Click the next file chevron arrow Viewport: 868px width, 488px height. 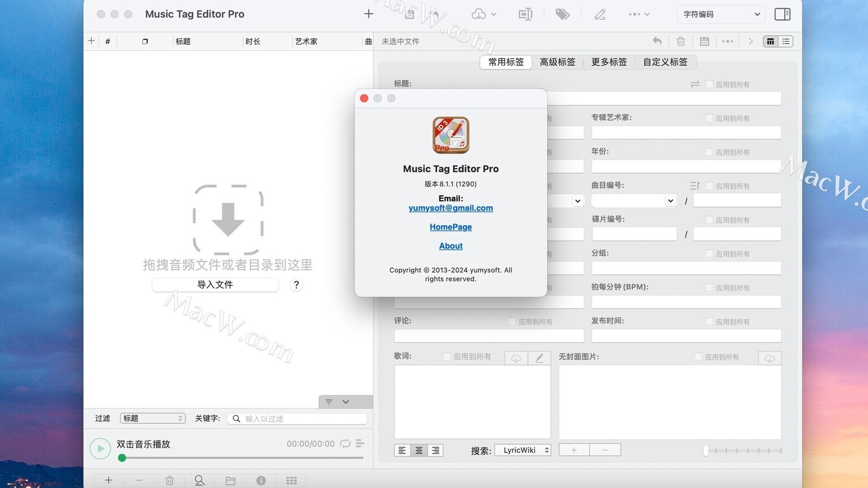pos(750,41)
